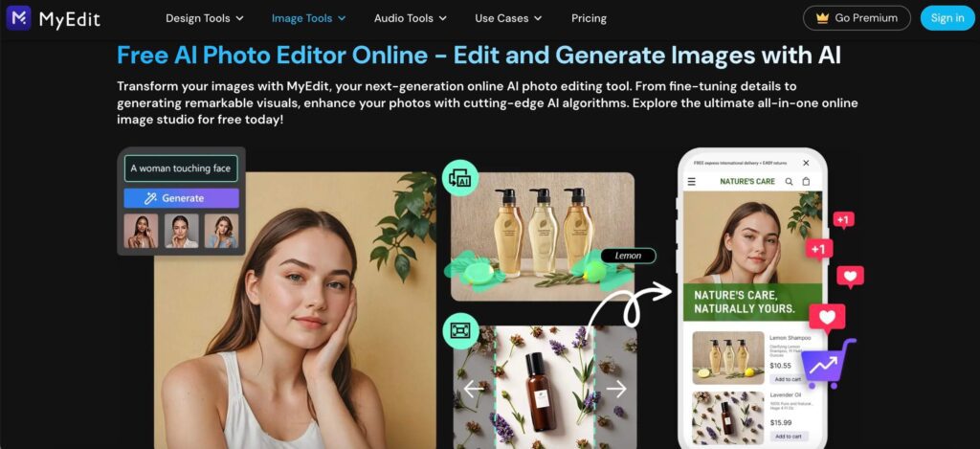This screenshot has width=980, height=449.
Task: Click the search icon in phone mockup
Action: [x=789, y=181]
